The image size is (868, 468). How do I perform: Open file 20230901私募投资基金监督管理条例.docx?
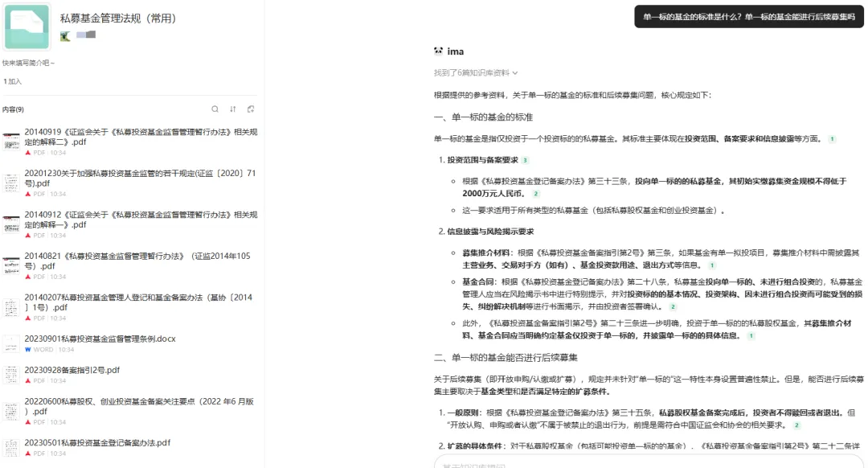pos(100,339)
